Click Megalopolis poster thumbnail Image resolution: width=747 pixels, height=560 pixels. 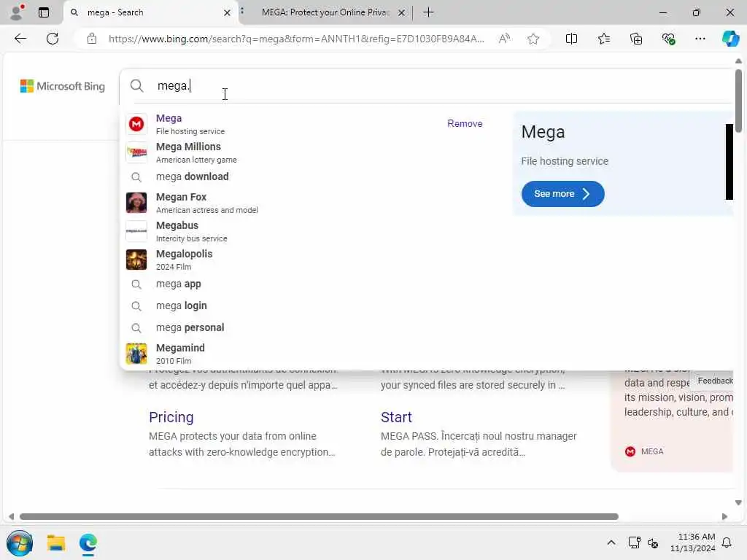point(136,260)
